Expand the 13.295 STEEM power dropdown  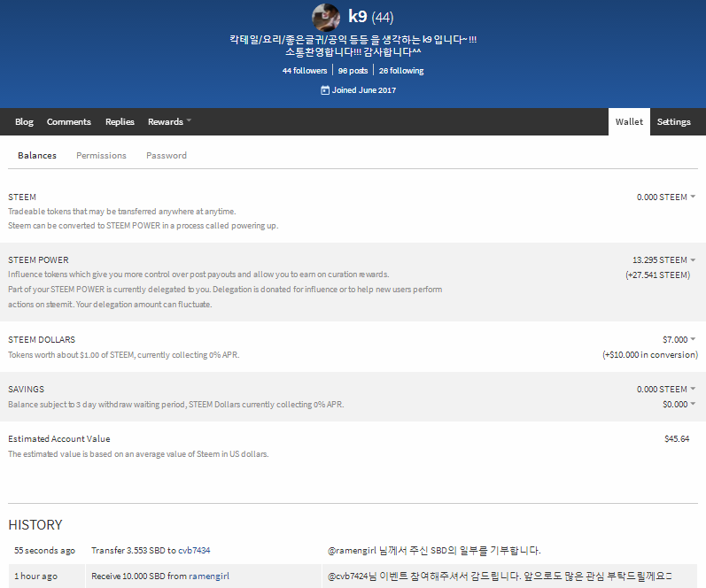(664, 259)
